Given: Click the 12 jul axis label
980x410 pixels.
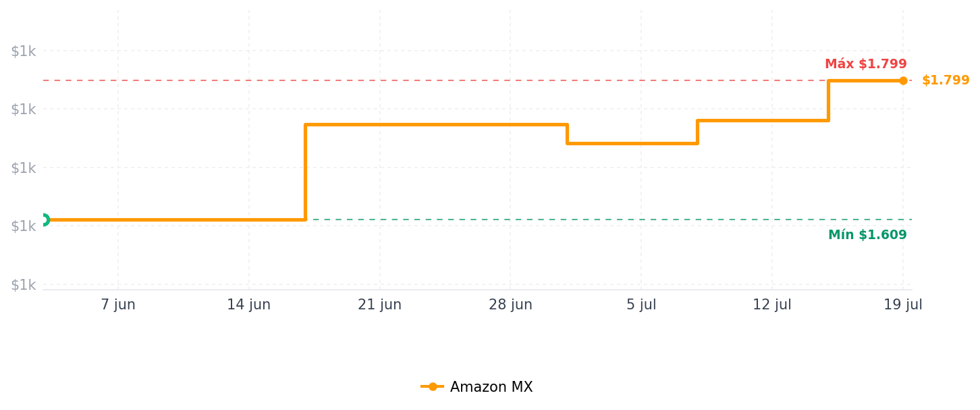Looking at the screenshot, I should tap(772, 305).
